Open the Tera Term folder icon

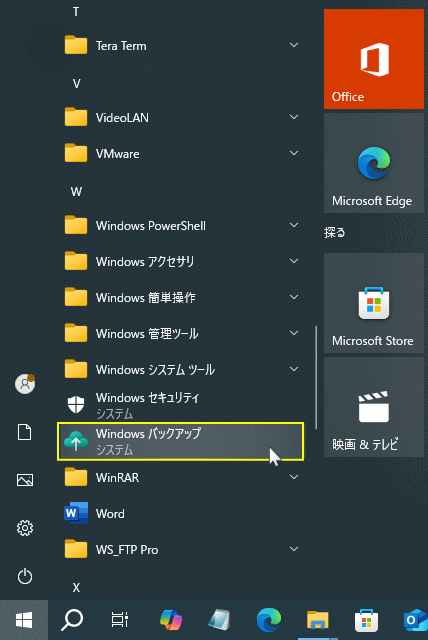tap(76, 45)
